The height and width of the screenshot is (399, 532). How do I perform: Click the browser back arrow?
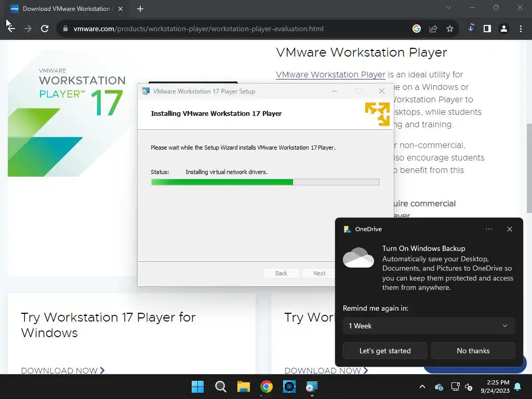[x=11, y=29]
